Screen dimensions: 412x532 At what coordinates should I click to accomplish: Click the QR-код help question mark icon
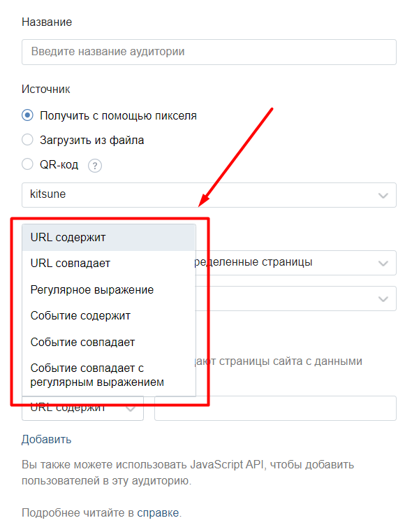point(95,166)
